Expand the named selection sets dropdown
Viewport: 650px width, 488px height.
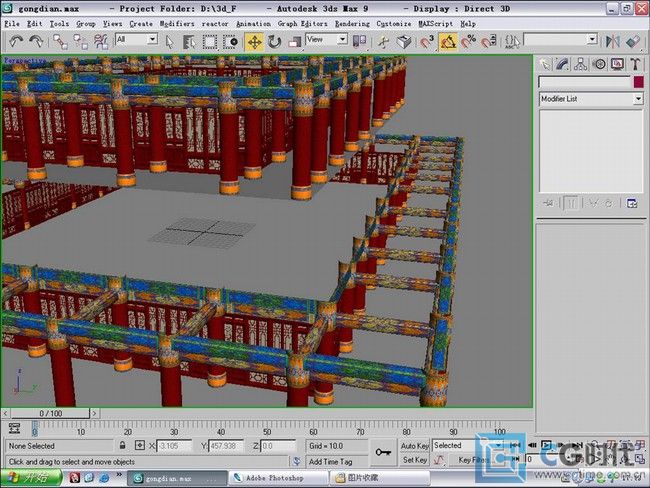coord(592,40)
